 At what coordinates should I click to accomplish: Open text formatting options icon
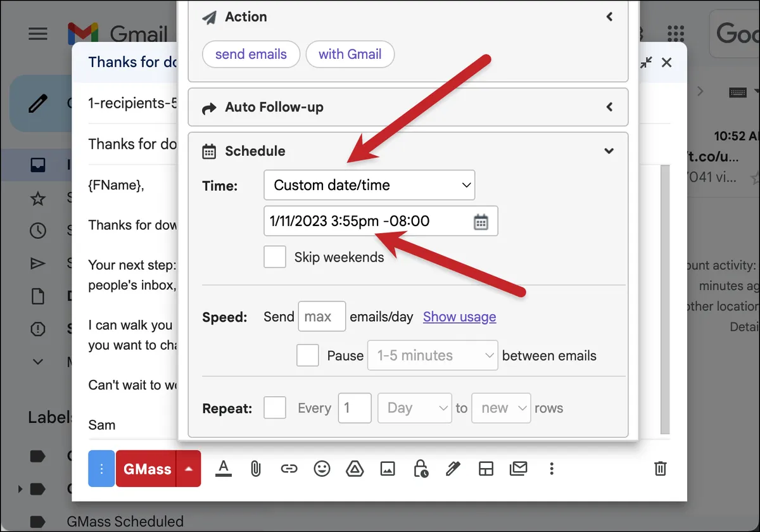tap(223, 469)
